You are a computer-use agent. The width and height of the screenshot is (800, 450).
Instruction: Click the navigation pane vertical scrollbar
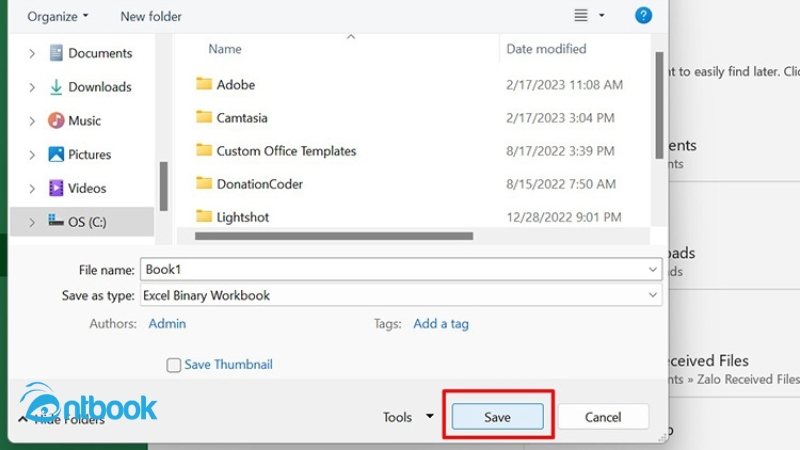tap(164, 186)
